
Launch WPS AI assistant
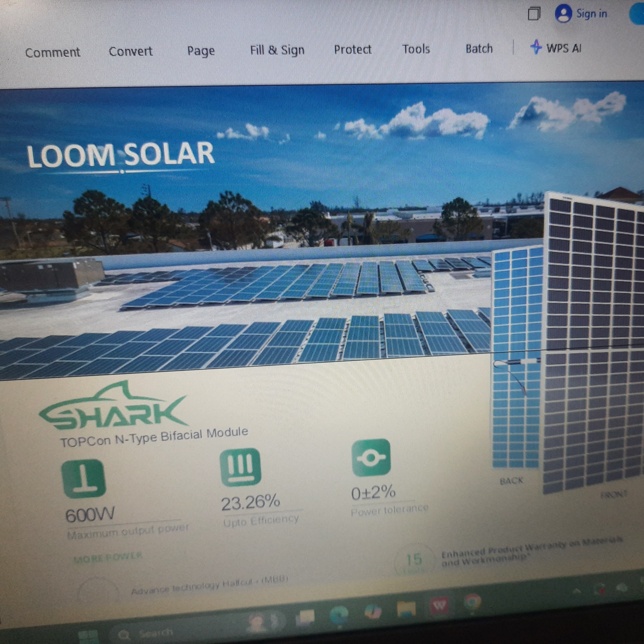(x=556, y=48)
